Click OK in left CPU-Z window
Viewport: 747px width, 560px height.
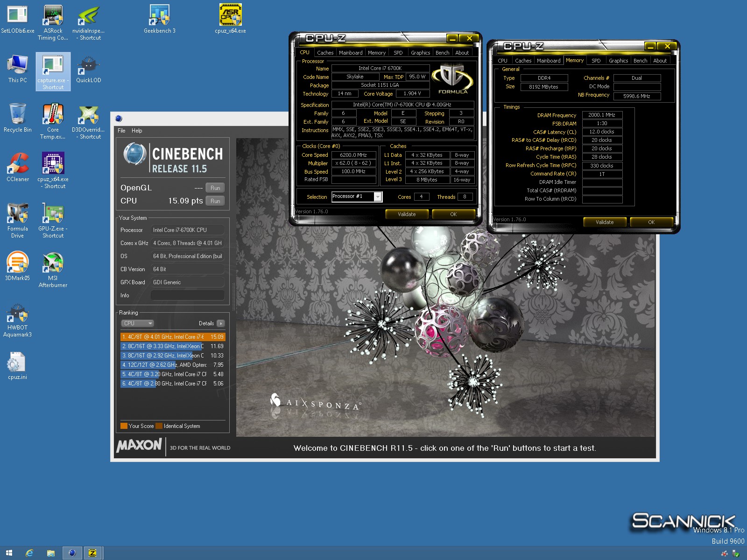click(453, 214)
